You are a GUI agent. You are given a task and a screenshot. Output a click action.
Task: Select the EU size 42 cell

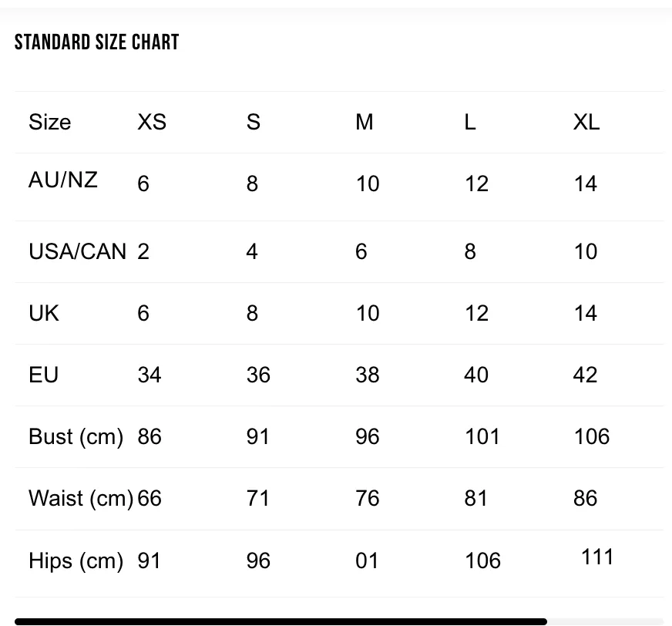(586, 375)
